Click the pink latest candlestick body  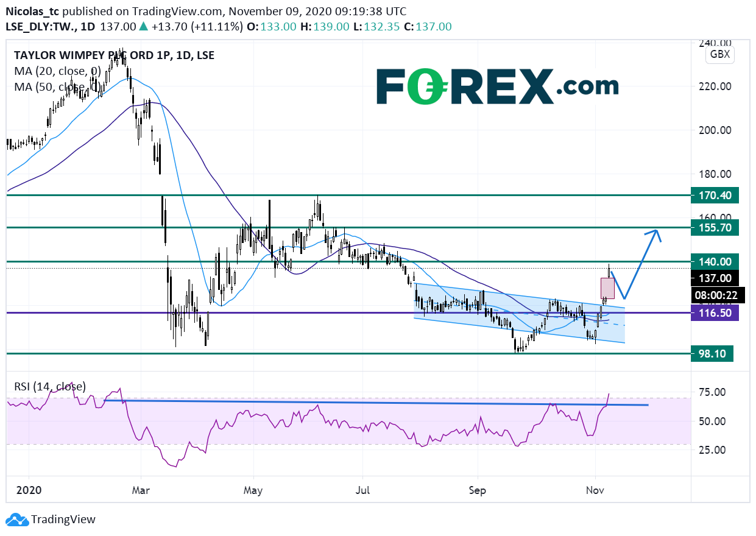pos(607,287)
